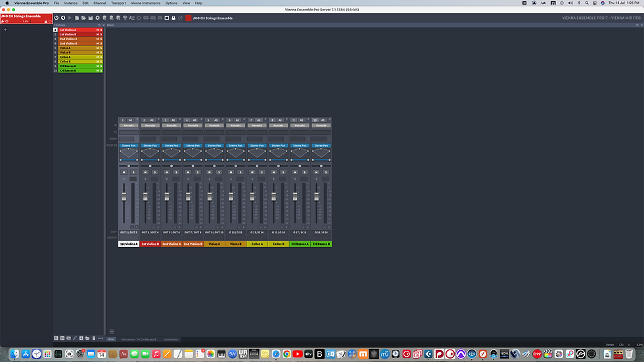The height and width of the screenshot is (362, 644).
Task: Solo the Cellos B mixer strip
Action: pos(283,172)
